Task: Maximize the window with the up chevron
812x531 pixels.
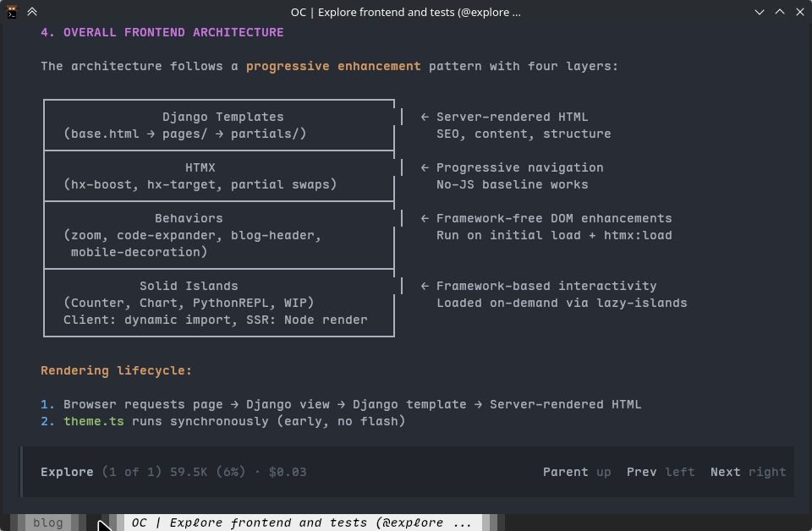Action: coord(779,12)
